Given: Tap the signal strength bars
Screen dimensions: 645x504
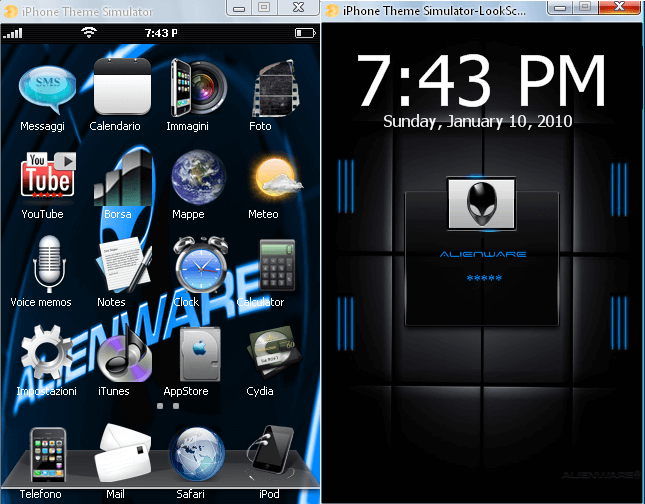Looking at the screenshot, I should click(x=13, y=33).
